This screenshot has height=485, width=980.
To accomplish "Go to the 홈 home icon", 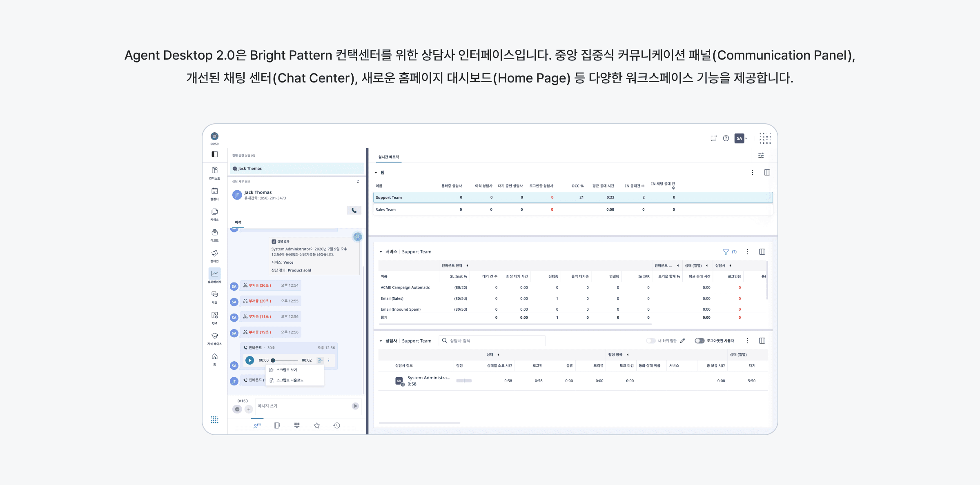I will point(214,356).
